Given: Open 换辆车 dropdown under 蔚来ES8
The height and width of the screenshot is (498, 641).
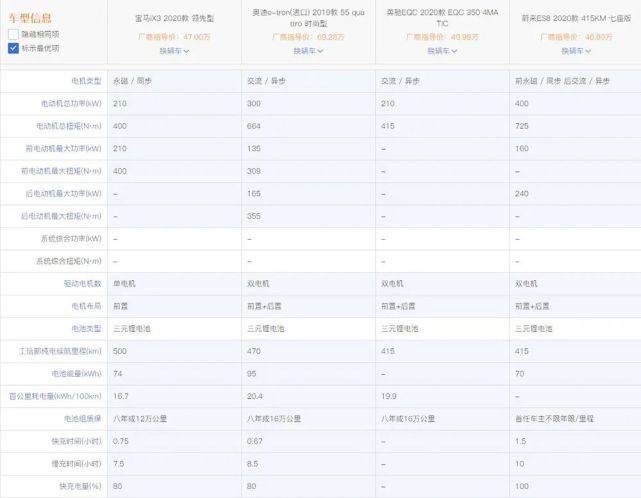Looking at the screenshot, I should tap(576, 51).
